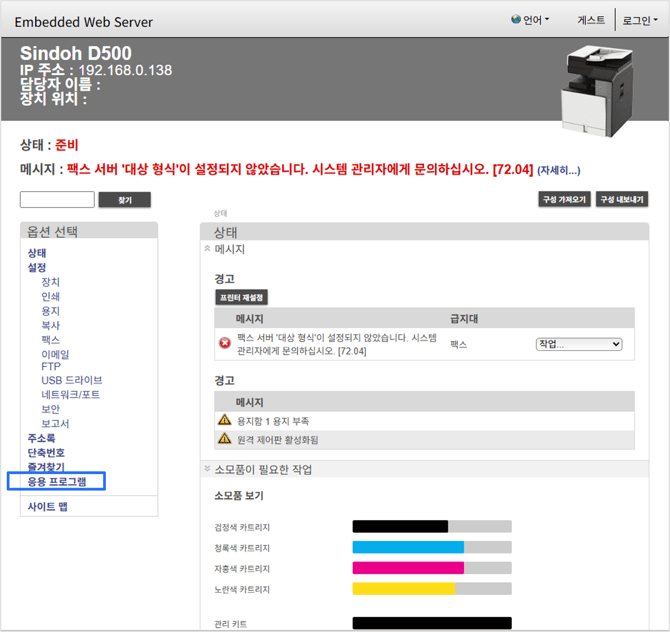Click the 급지대 column header
This screenshot has width=670, height=632.
464,319
